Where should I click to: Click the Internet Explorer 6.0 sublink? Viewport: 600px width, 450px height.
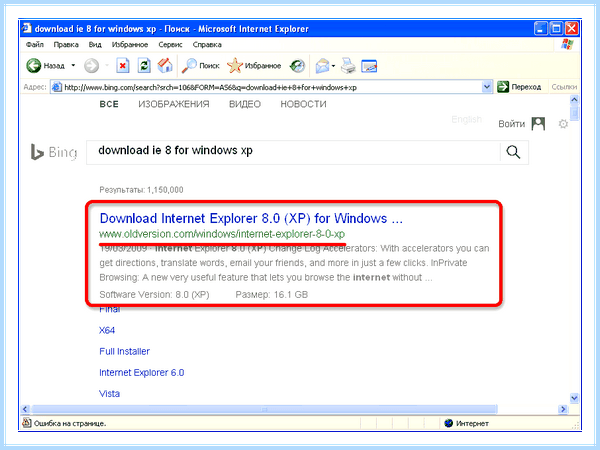pyautogui.click(x=142, y=372)
